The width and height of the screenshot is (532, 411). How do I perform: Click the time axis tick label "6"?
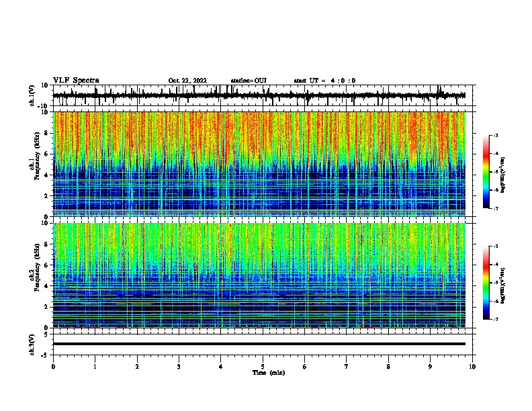click(305, 367)
